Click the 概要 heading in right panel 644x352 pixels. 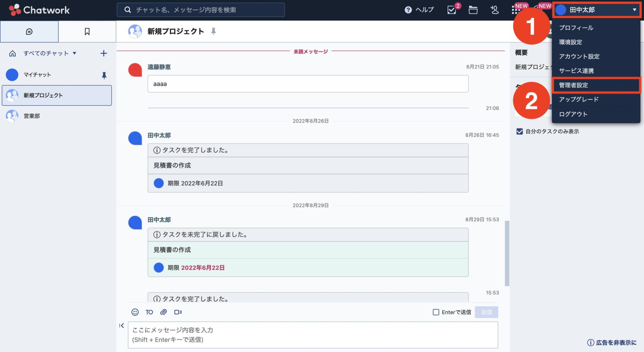[521, 52]
